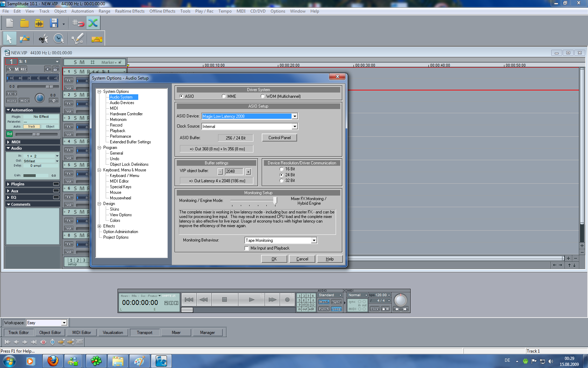This screenshot has height=368, width=588.
Task: Switch to the MIDI Editor tab
Action: click(82, 333)
